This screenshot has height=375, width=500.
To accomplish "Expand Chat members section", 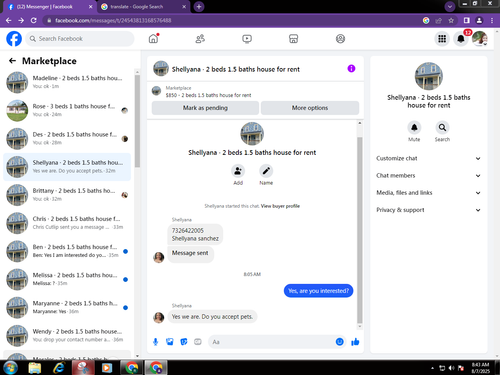I will (428, 176).
